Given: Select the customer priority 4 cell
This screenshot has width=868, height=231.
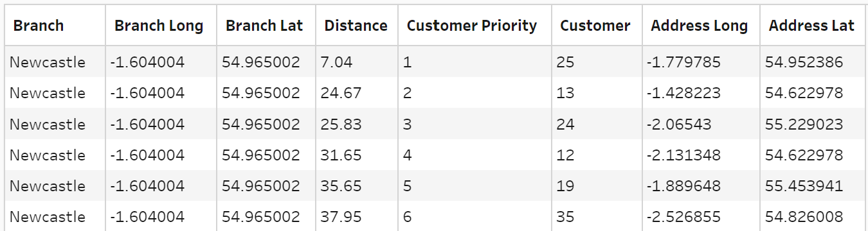Looking at the screenshot, I should pyautogui.click(x=475, y=155).
